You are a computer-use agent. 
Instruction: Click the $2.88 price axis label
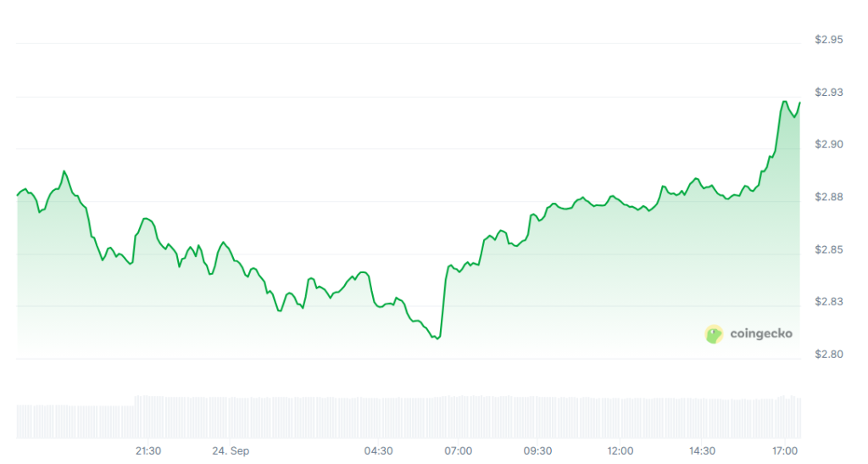(829, 198)
